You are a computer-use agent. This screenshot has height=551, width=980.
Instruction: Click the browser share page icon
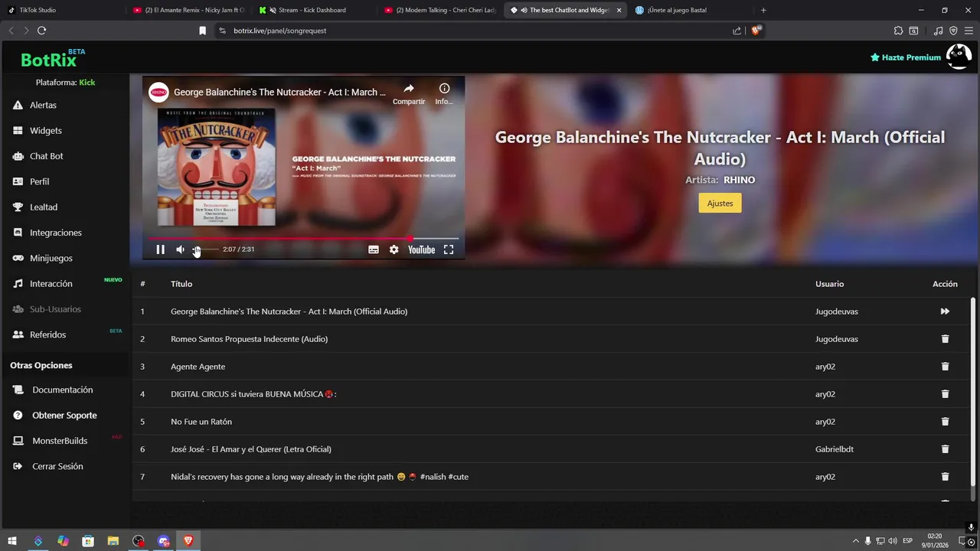[x=737, y=31]
